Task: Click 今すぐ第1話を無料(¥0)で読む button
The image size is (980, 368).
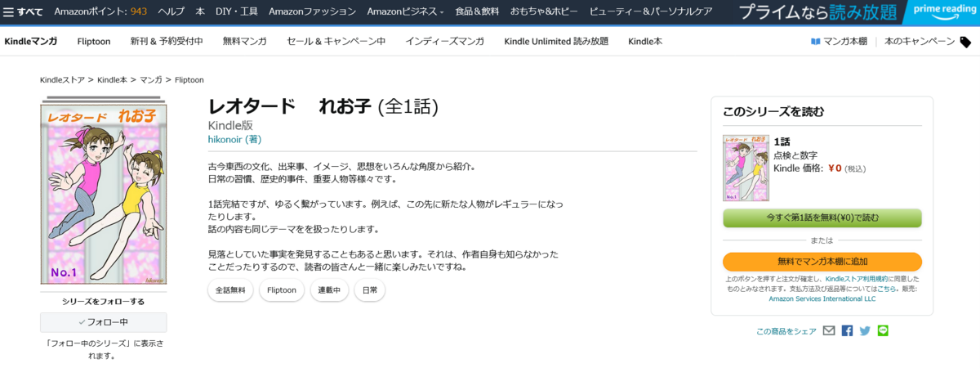Action: 822,218
